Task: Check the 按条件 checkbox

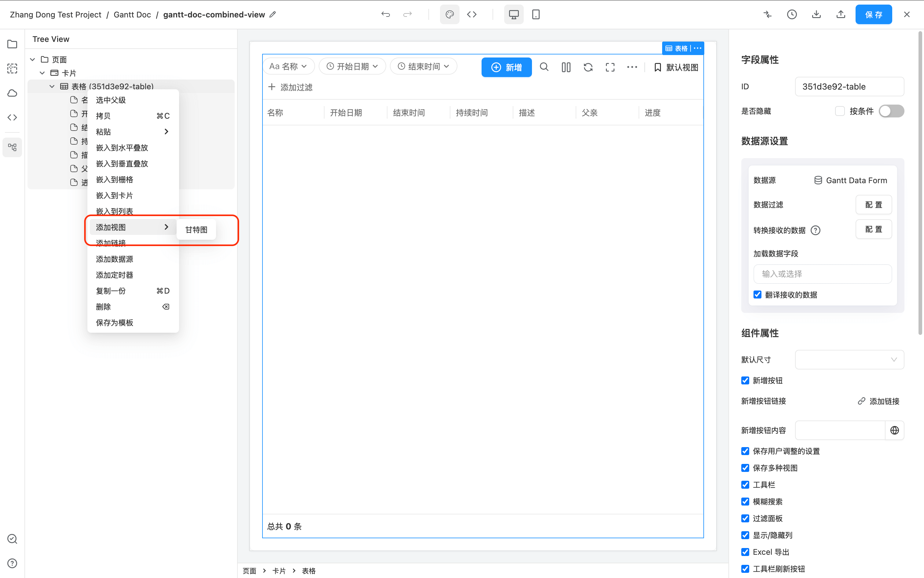Action: (840, 111)
